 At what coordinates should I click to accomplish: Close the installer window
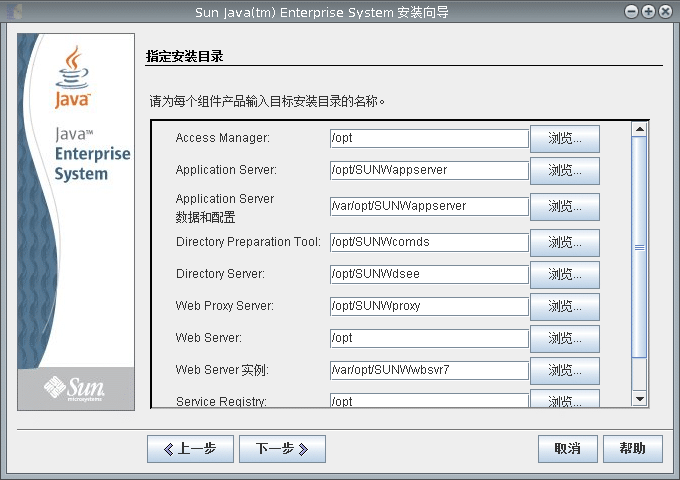pos(665,12)
